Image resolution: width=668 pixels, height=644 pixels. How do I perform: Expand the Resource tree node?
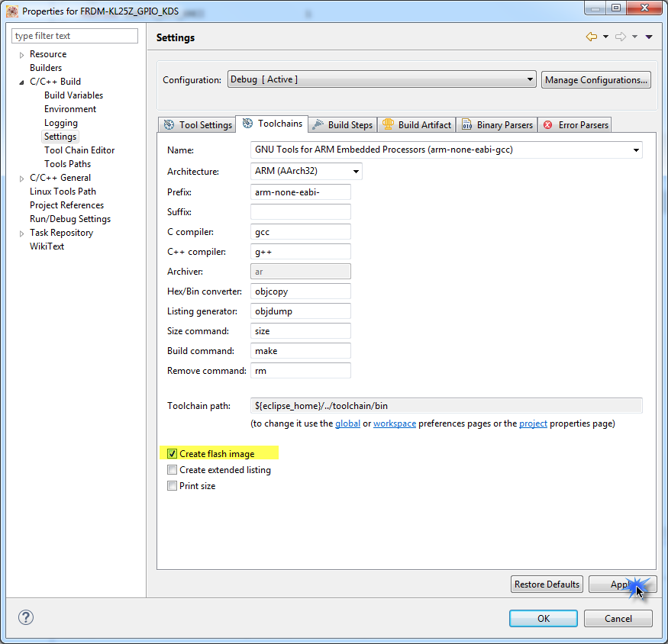coord(21,55)
